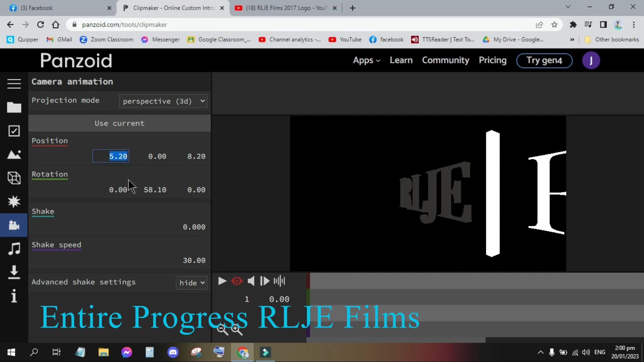Open the audio music note panel
Viewport: 644px width, 362px height.
tap(14, 249)
